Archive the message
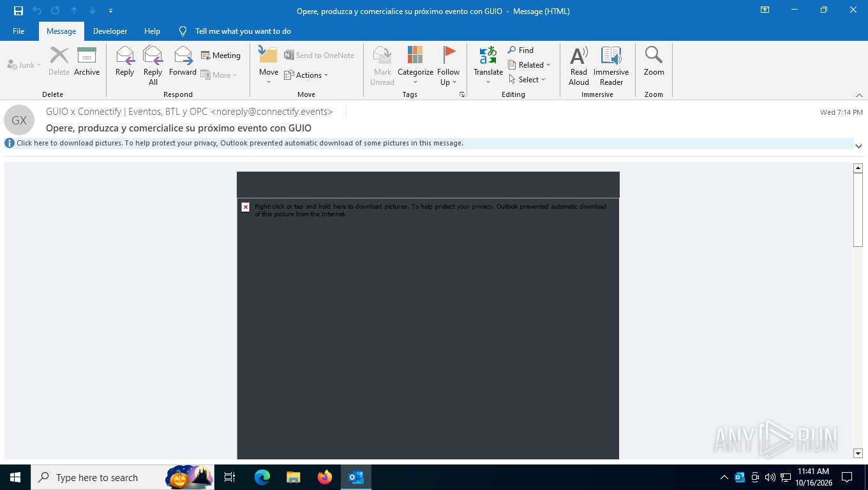 point(87,61)
